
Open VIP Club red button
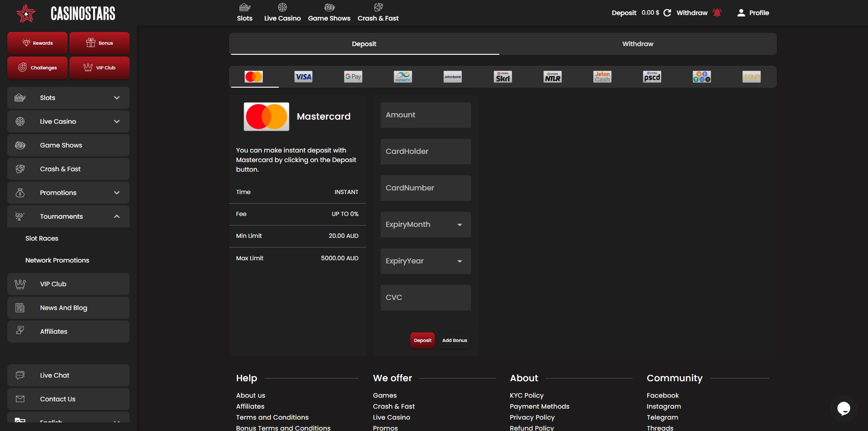(99, 68)
